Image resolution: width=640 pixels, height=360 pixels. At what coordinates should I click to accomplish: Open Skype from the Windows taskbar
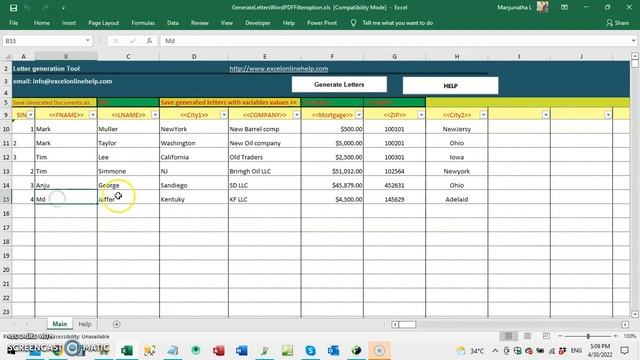click(x=310, y=350)
